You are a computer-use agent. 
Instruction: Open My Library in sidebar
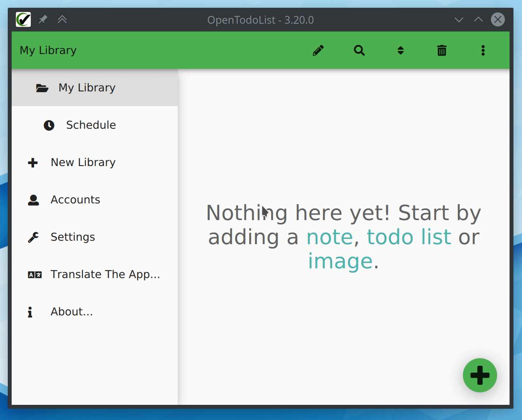click(95, 88)
